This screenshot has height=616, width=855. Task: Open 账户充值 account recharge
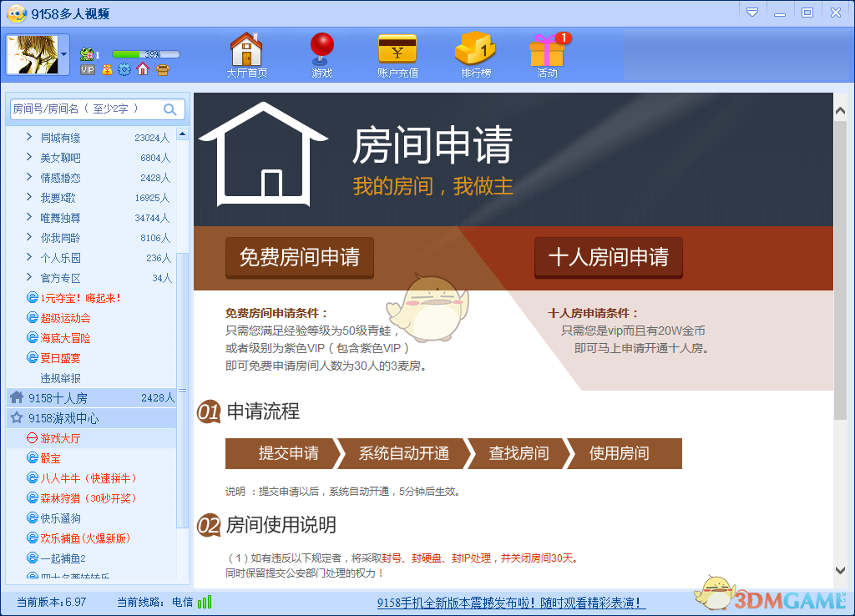(x=397, y=53)
